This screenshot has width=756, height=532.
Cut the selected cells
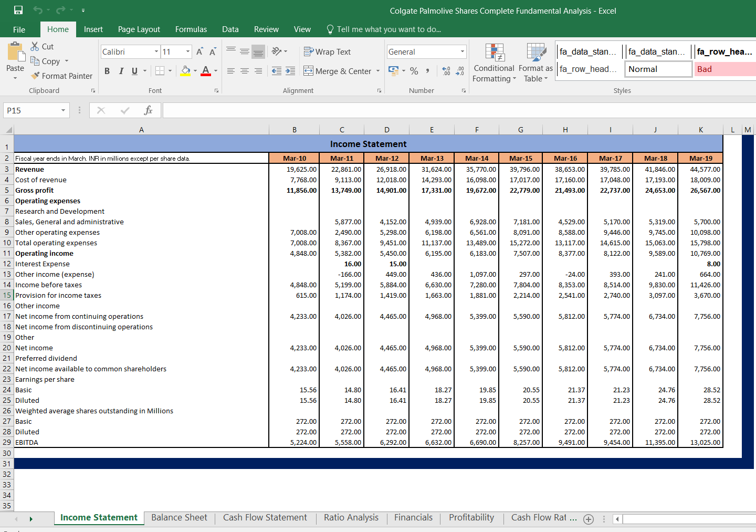click(x=42, y=46)
